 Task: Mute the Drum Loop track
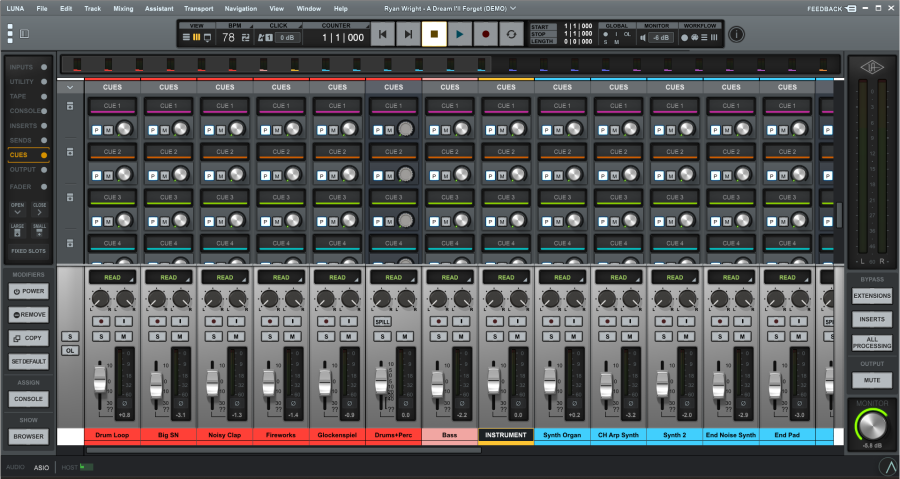tap(123, 337)
